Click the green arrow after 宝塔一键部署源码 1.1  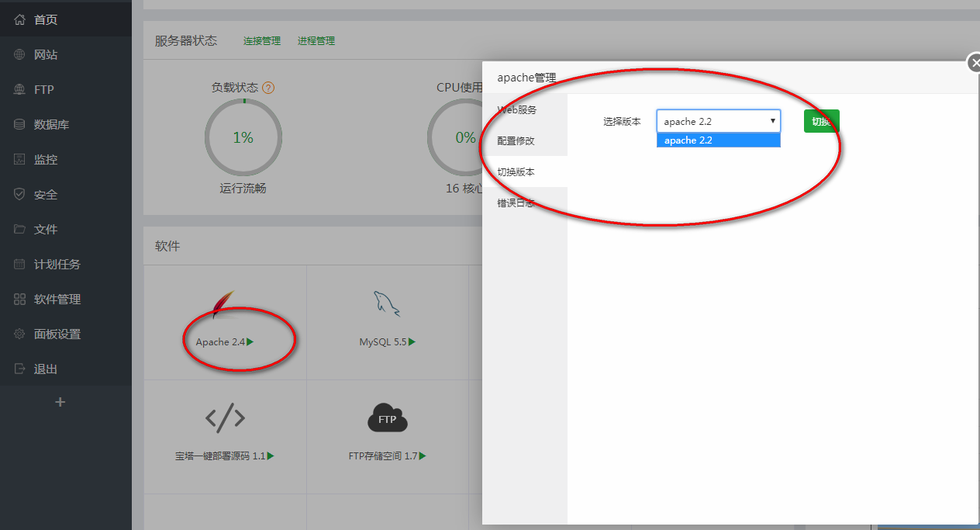tap(271, 456)
